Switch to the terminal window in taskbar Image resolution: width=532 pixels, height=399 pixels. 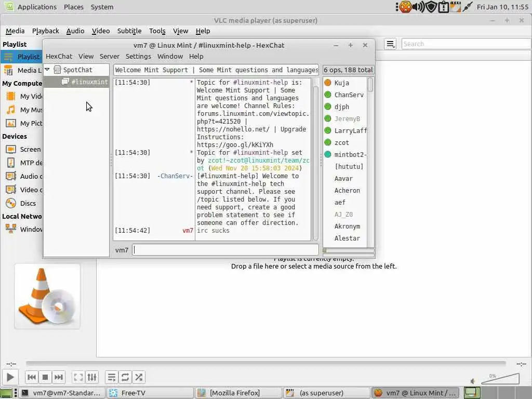pyautogui.click(x=61, y=393)
